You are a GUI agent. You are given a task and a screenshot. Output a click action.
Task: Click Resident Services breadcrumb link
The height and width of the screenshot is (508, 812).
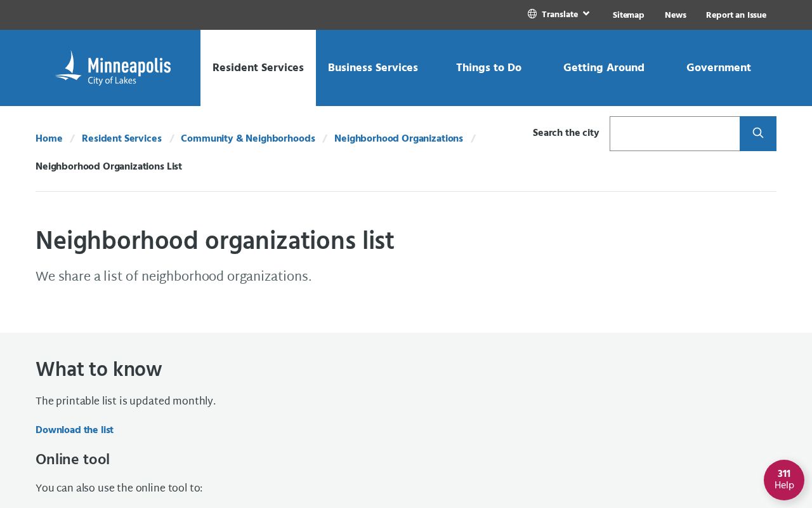click(x=122, y=138)
